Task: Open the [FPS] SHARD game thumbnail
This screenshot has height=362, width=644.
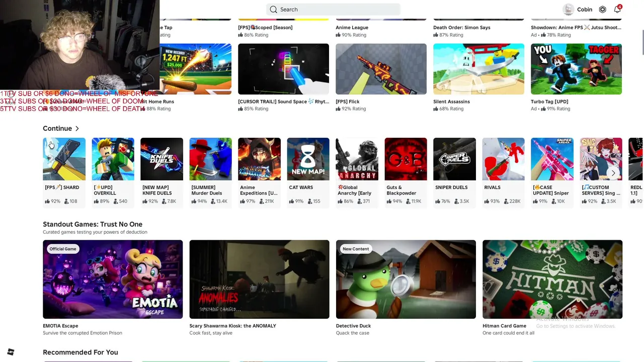Action: point(64,159)
